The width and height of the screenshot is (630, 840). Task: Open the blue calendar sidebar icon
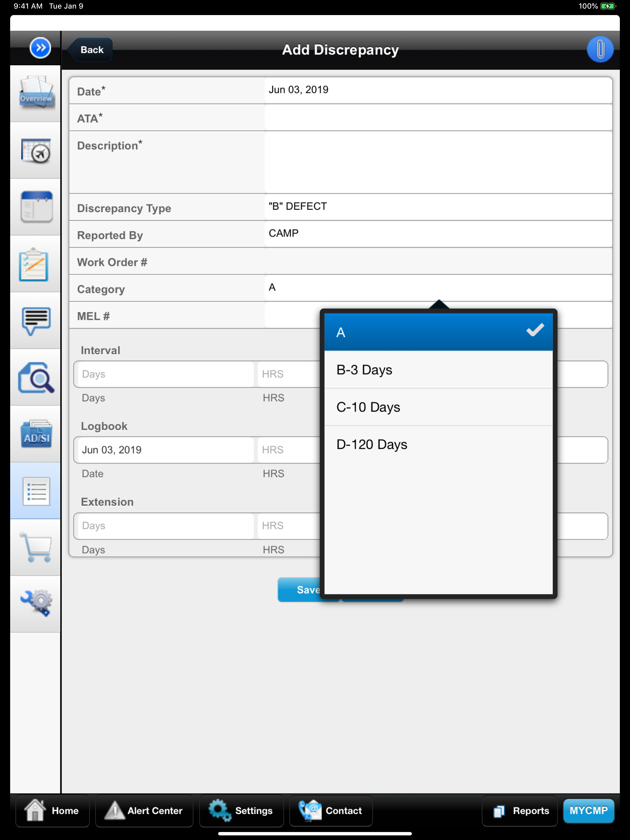coord(36,207)
